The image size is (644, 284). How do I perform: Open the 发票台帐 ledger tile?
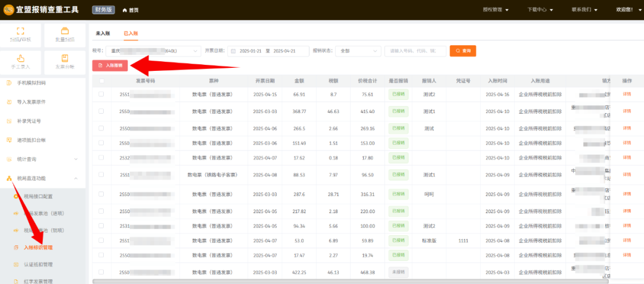pos(65,63)
